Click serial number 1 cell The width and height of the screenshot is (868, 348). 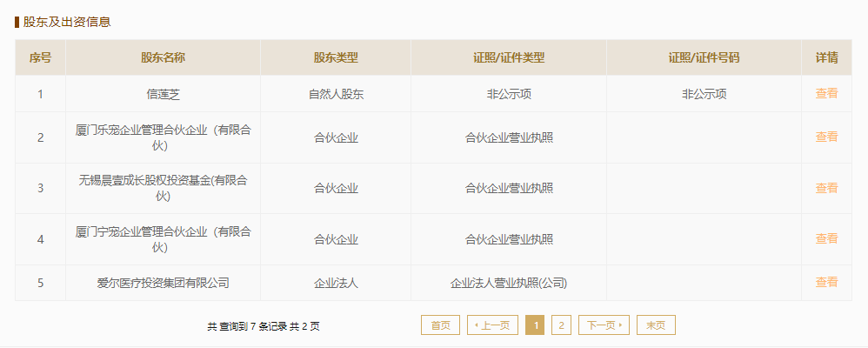click(40, 94)
